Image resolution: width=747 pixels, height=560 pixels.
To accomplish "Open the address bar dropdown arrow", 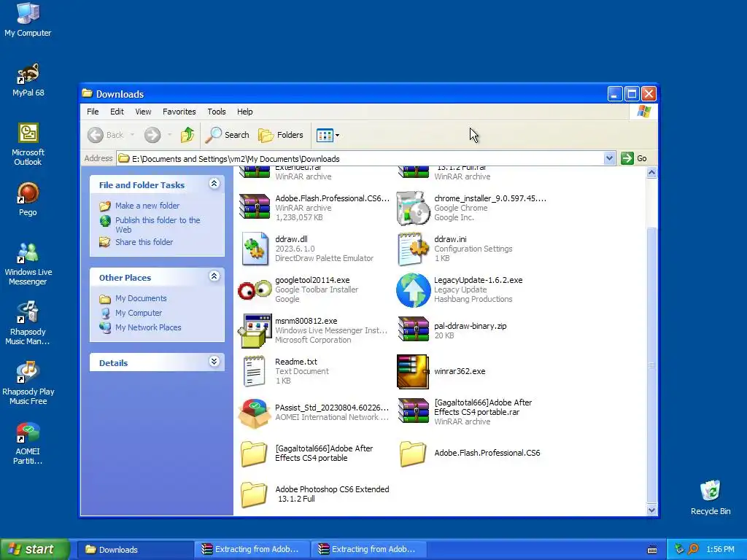I will pyautogui.click(x=609, y=158).
